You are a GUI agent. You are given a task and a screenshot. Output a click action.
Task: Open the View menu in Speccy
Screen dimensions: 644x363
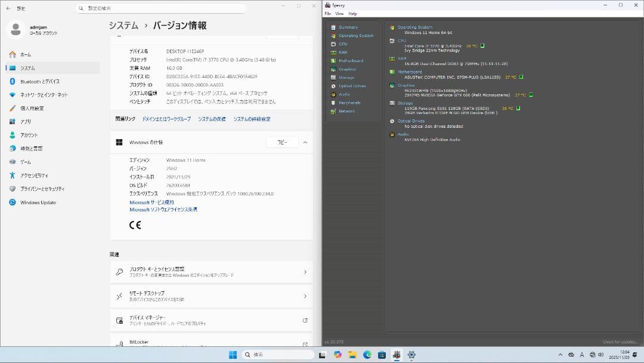[x=339, y=13]
